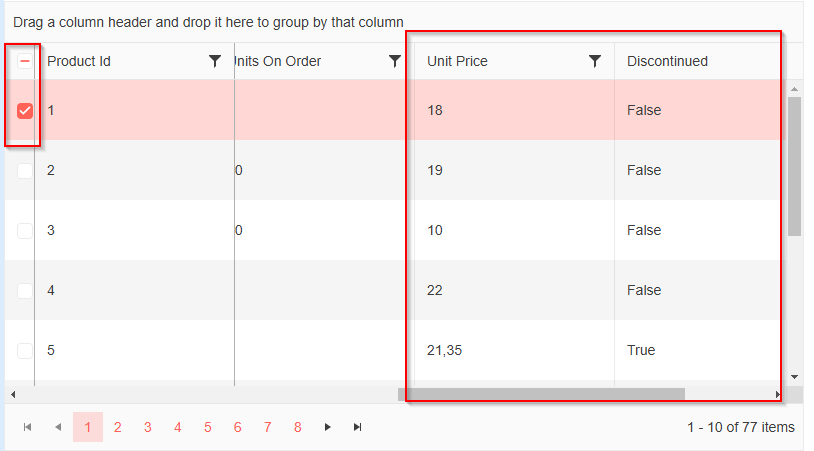The width and height of the screenshot is (814, 451).
Task: Sort by the Discontinued column header
Action: pos(667,61)
